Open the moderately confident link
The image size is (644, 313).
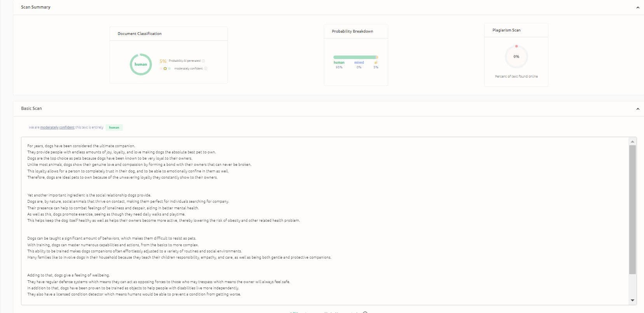pyautogui.click(x=57, y=127)
